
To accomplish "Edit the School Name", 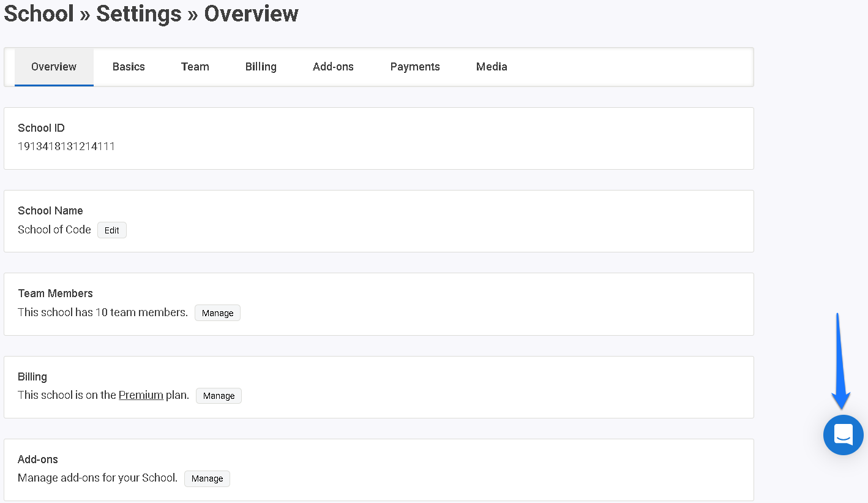I will 112,230.
